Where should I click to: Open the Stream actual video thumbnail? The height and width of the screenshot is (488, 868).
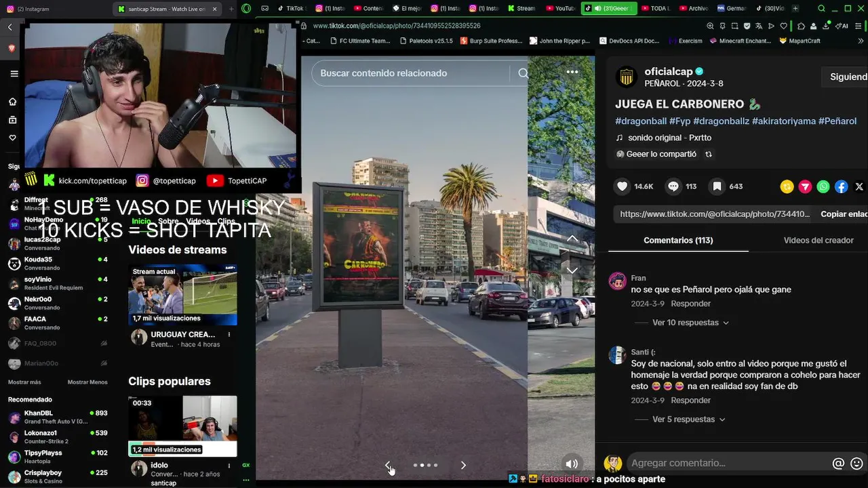(183, 295)
